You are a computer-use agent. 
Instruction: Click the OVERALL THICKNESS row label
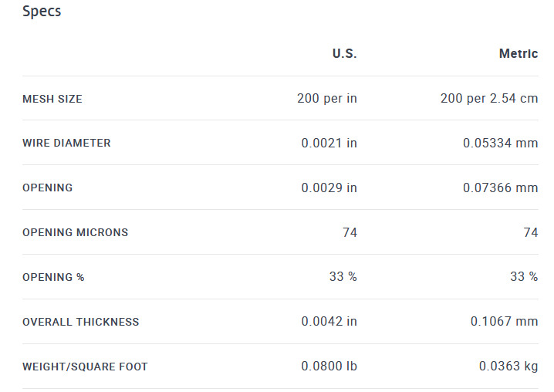80,322
